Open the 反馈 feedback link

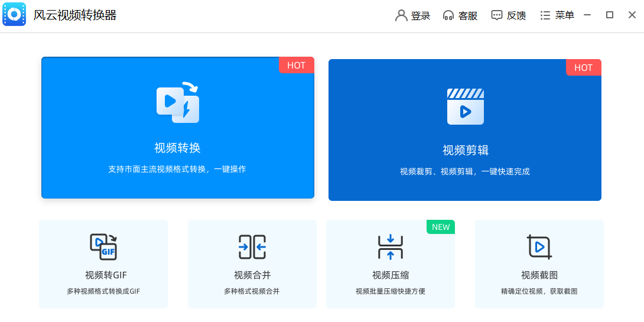tap(516, 16)
